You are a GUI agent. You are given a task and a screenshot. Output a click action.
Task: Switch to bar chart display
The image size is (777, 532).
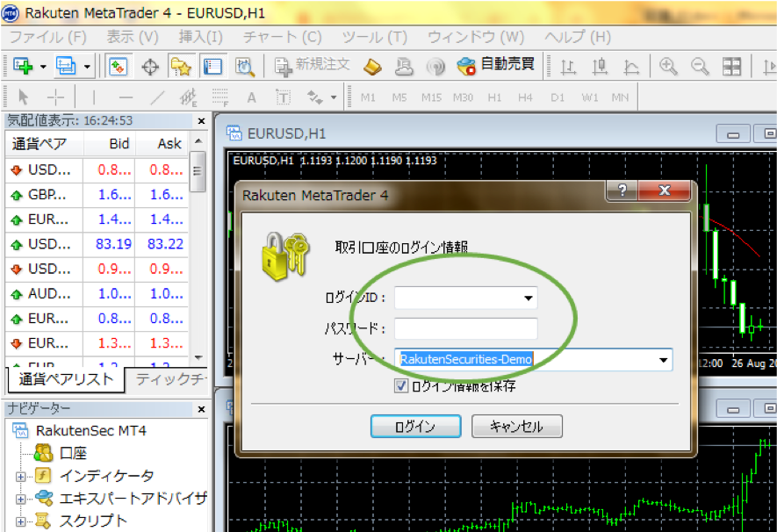(x=568, y=67)
